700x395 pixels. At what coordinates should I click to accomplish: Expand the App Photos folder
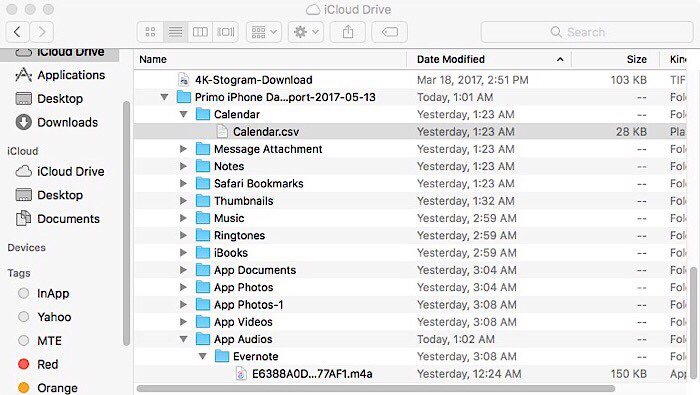[183, 287]
